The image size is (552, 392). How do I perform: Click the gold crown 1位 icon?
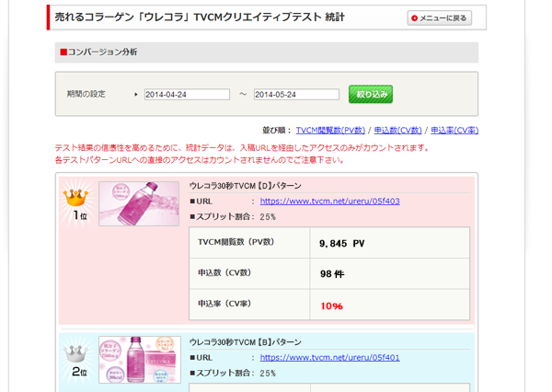coord(77,201)
